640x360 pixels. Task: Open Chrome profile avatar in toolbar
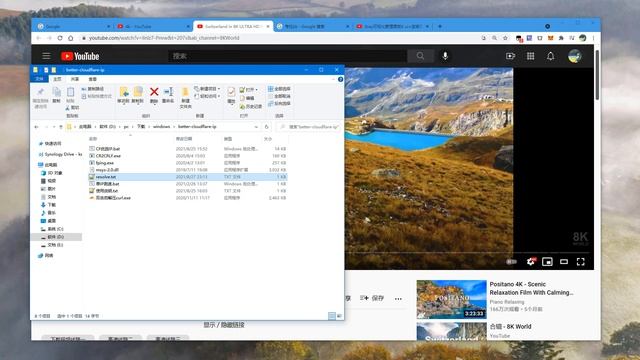582,38
